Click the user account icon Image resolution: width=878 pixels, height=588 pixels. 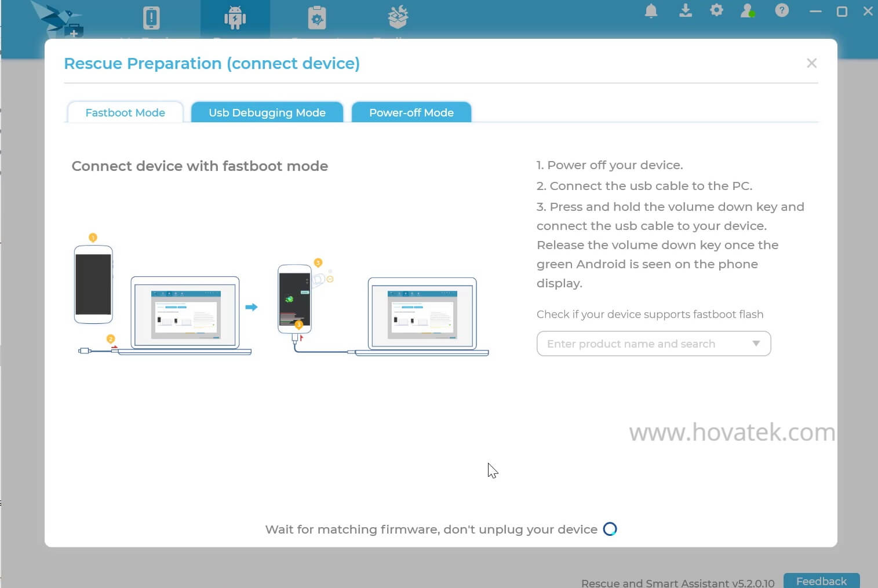coord(748,10)
